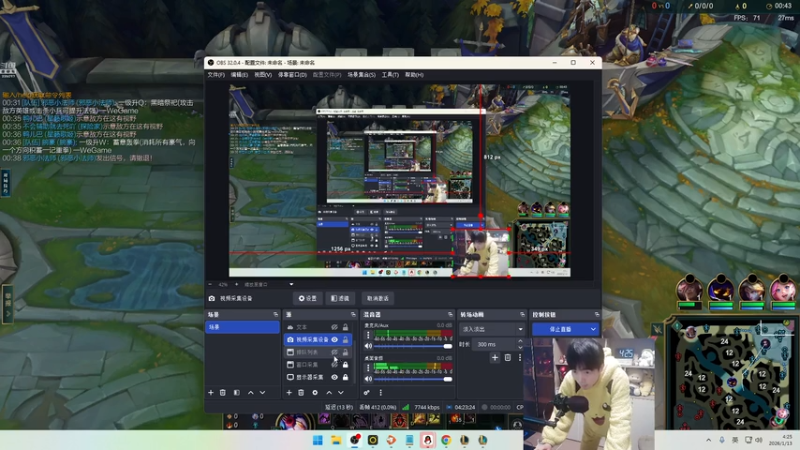Viewport: 800px width, 450px height.
Task: Toggle the lock on 显示器采集 source
Action: pos(345,377)
